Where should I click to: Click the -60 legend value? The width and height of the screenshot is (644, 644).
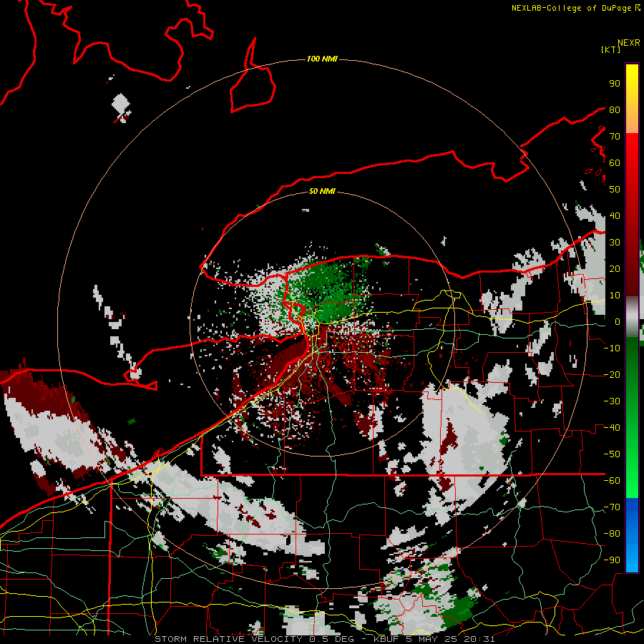click(x=612, y=481)
